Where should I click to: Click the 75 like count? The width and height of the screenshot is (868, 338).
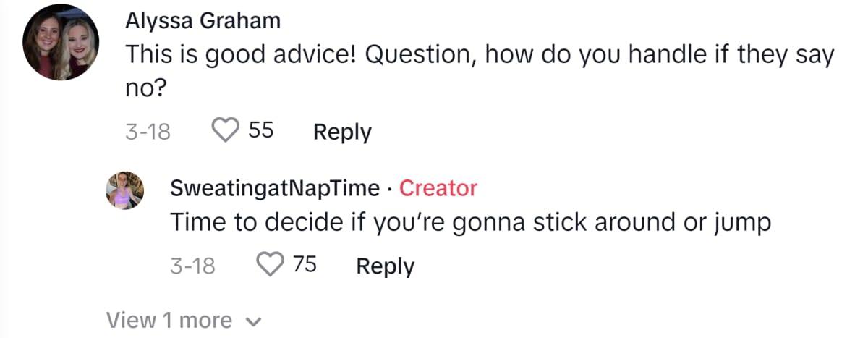coord(305,265)
